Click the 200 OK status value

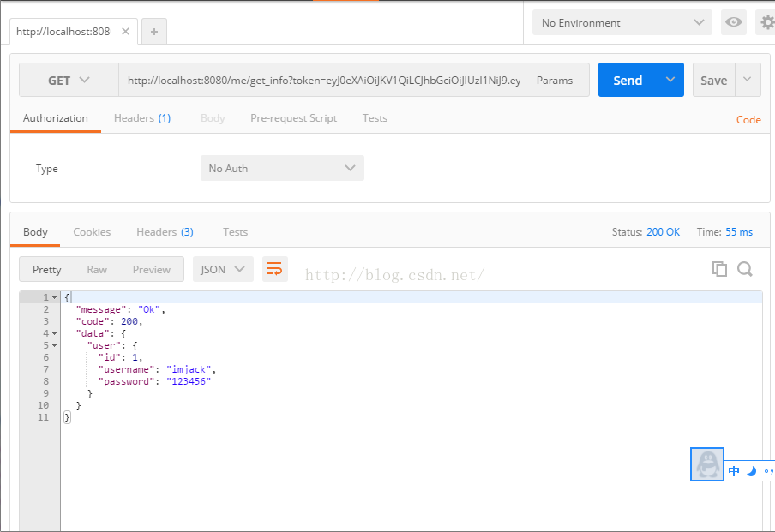pyautogui.click(x=663, y=232)
